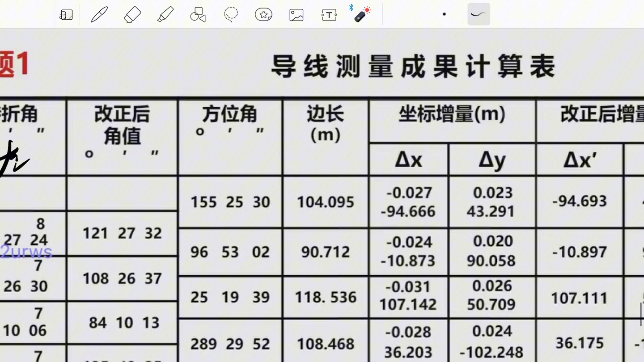Activate the Laser pointer tool

(361, 14)
